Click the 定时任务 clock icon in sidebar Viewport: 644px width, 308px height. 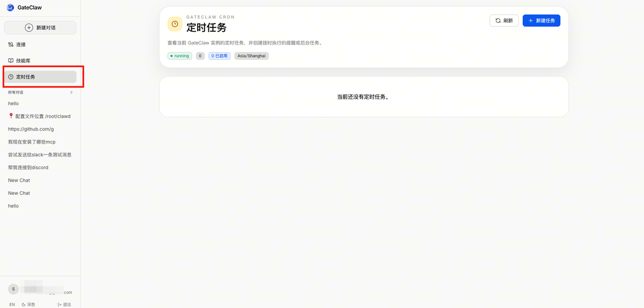(x=11, y=77)
